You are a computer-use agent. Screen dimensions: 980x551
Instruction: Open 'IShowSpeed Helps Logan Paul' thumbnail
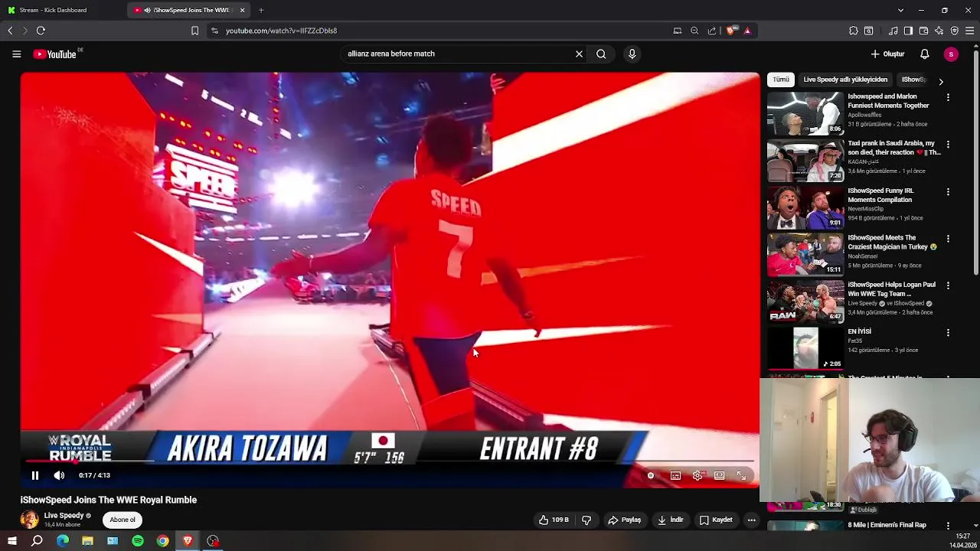point(805,302)
